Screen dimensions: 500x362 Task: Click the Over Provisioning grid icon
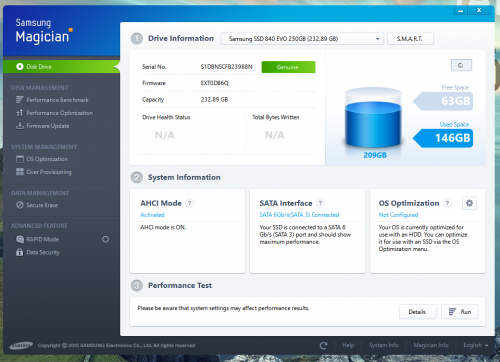[x=20, y=172]
